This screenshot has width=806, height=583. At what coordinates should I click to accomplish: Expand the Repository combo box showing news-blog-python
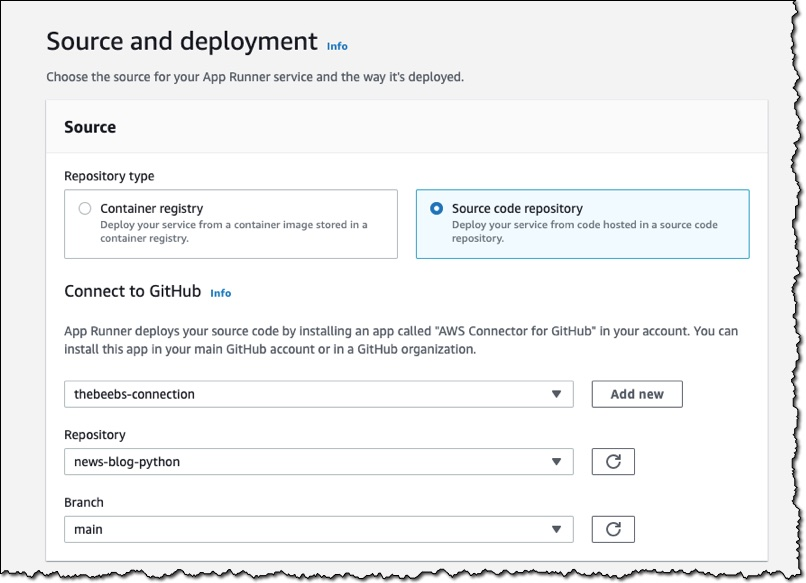pos(319,462)
